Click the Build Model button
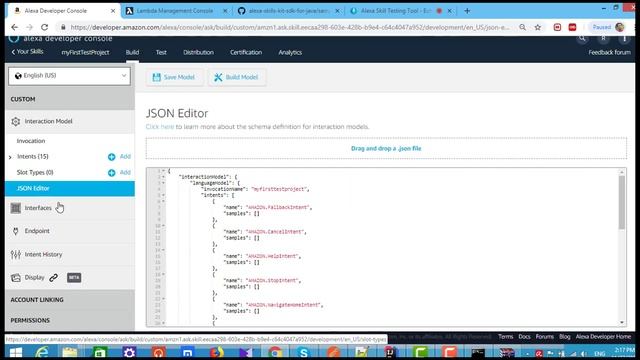Screen dimensions: 640x360 click(237, 77)
